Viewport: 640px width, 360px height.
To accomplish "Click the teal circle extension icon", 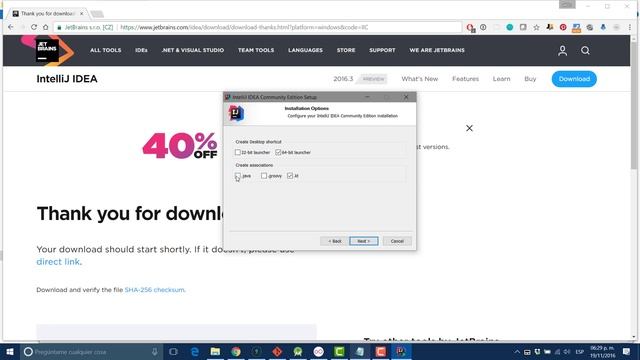I will coord(509,27).
